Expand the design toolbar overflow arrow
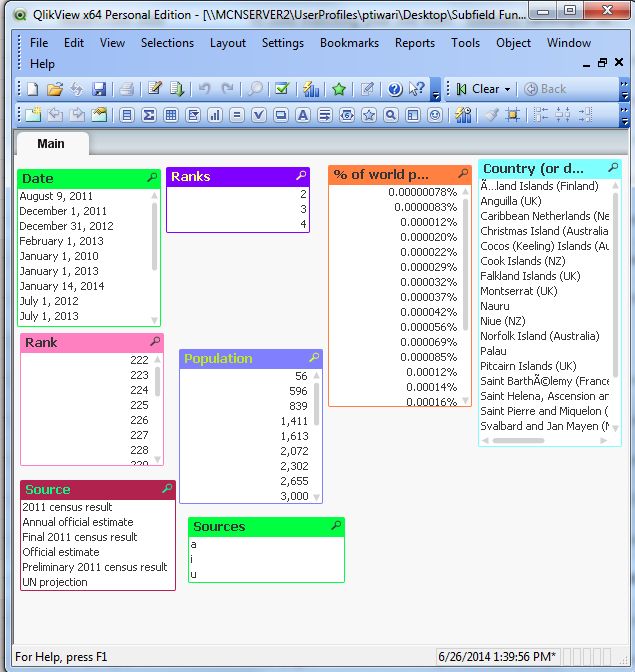This screenshot has width=635, height=672. click(625, 116)
